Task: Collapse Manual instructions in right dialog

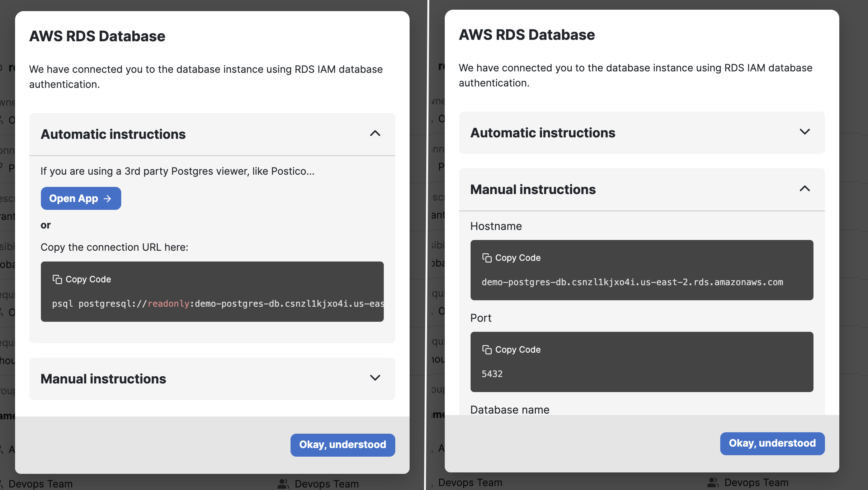Action: coord(805,189)
